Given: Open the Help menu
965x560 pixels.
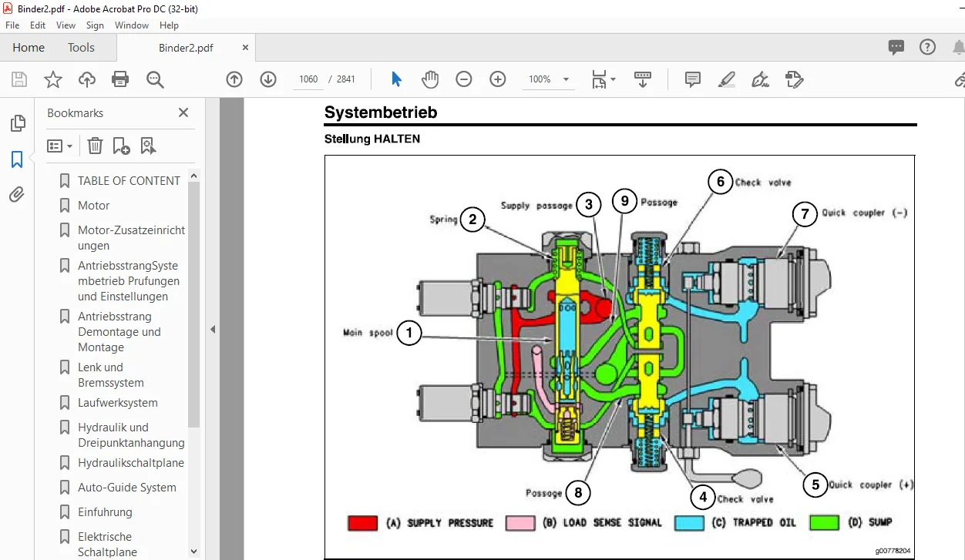Looking at the screenshot, I should pos(169,25).
